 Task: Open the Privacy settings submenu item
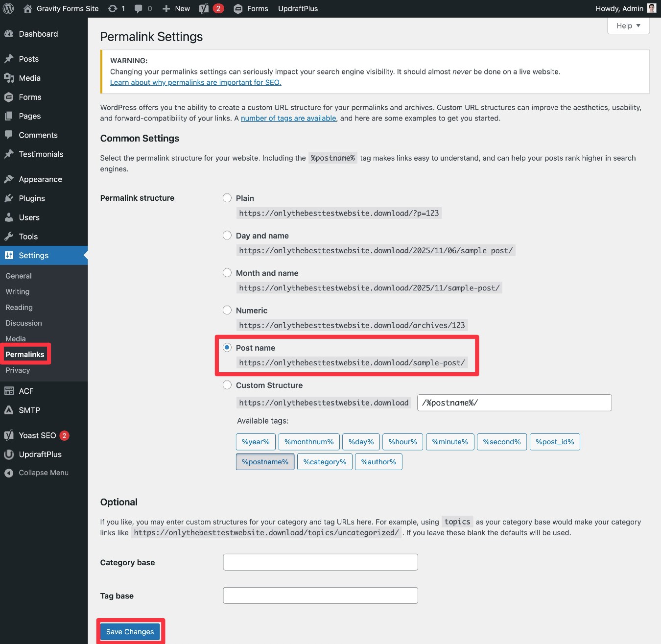18,370
